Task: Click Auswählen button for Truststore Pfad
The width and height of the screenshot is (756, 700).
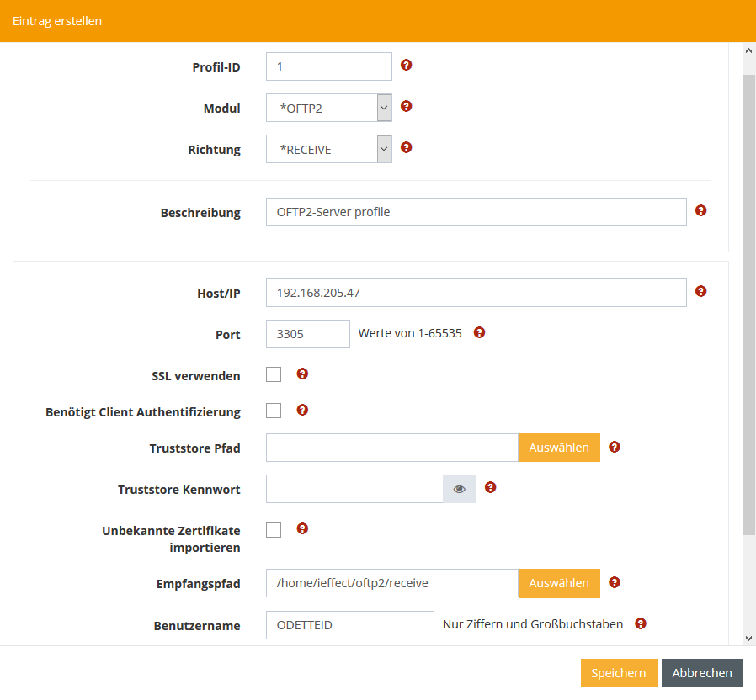Action: click(559, 448)
